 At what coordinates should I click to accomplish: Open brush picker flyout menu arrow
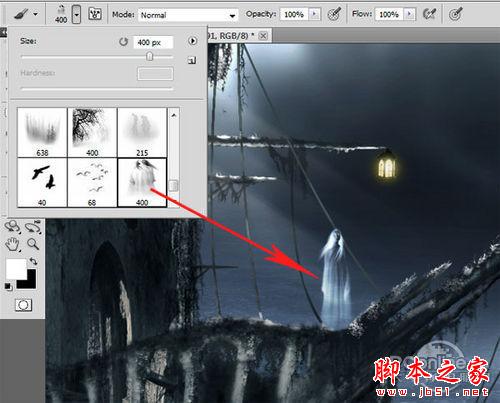click(192, 41)
